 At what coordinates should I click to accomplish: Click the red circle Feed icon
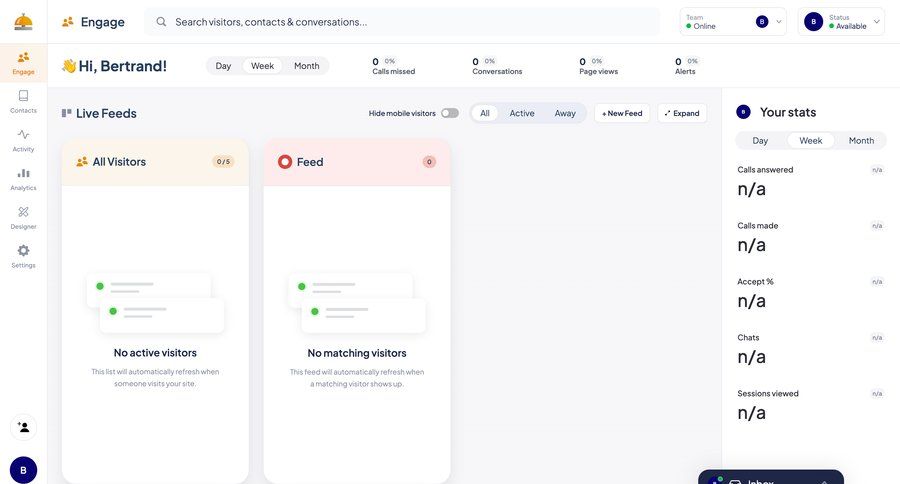(x=285, y=162)
